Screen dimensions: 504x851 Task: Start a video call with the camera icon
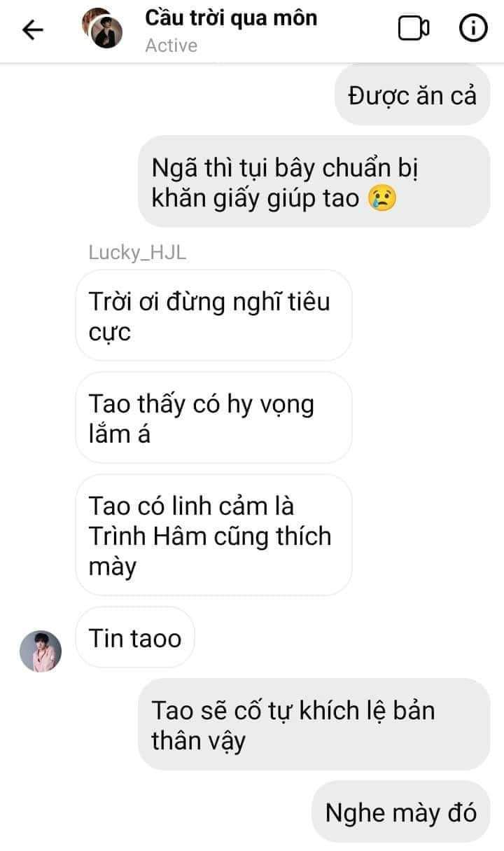click(x=414, y=28)
